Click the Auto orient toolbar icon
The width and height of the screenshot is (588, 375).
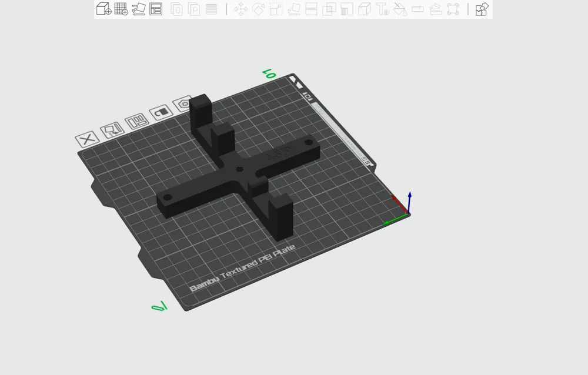pyautogui.click(x=139, y=9)
